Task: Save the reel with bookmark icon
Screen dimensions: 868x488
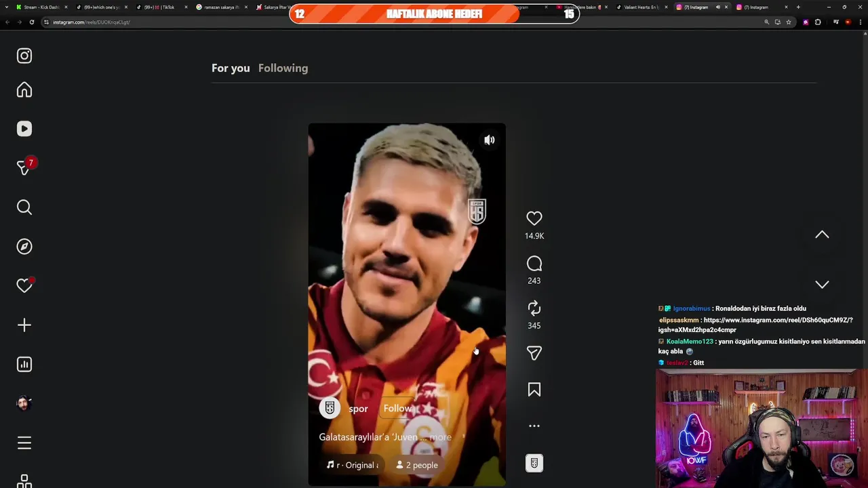Action: 534,390
